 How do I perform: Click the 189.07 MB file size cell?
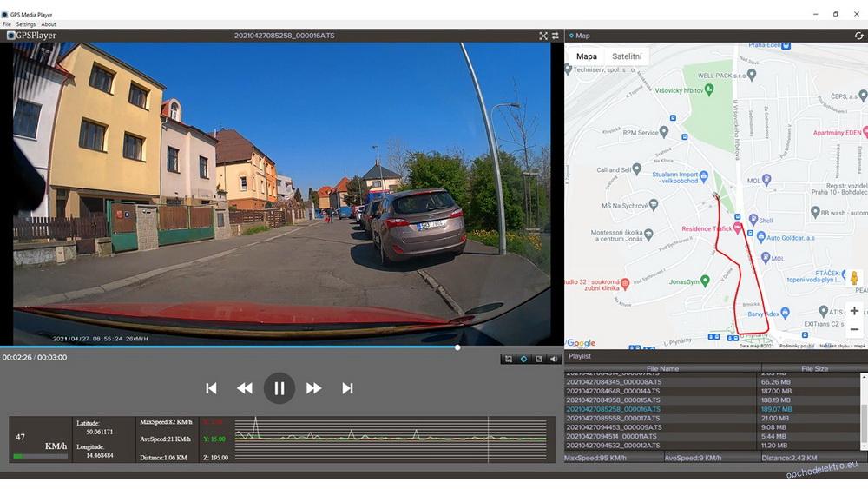click(x=776, y=409)
